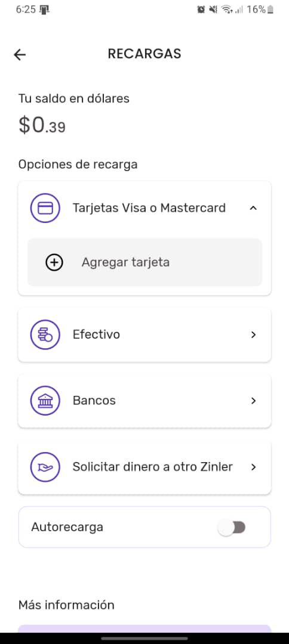Tap the hand money request icon

(45, 467)
